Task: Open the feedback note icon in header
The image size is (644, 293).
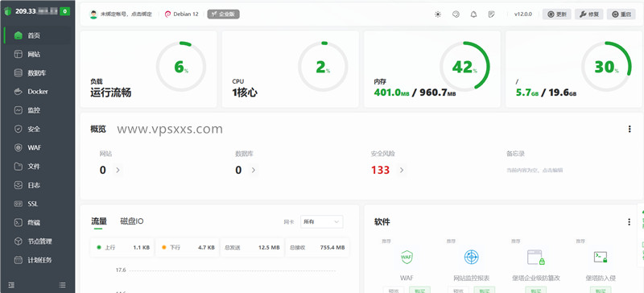Action: point(491,14)
